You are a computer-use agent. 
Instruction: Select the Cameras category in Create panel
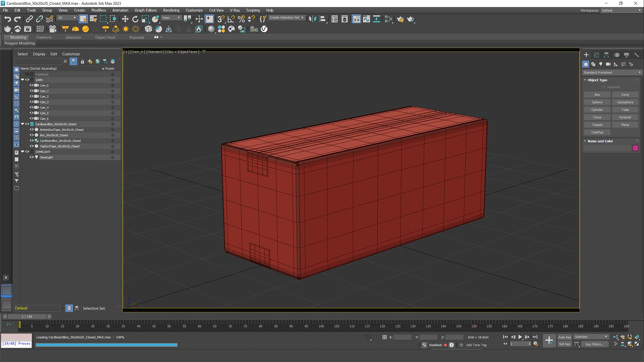tap(608, 64)
